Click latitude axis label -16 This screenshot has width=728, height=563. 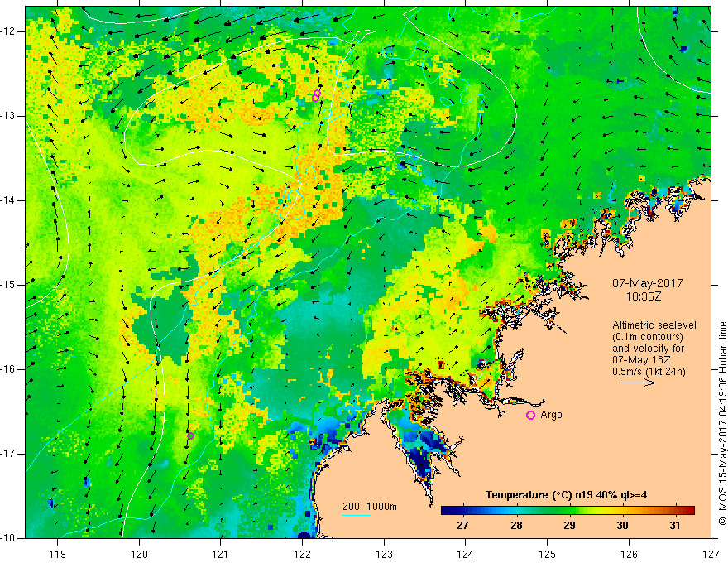pos(8,369)
